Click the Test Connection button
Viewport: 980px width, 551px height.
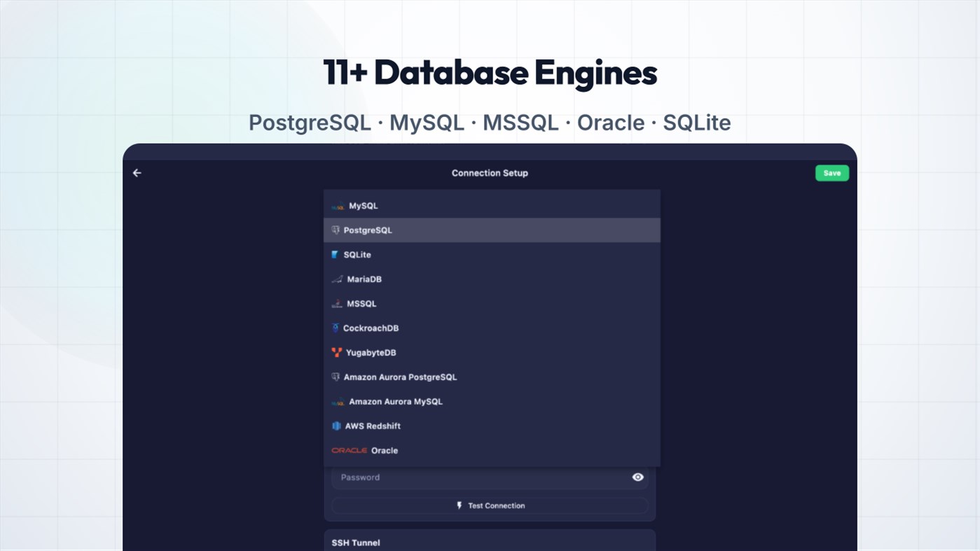pos(490,505)
